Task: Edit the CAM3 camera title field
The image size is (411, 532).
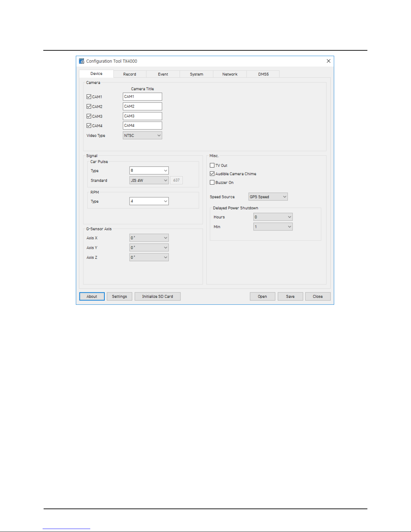Action: [142, 116]
